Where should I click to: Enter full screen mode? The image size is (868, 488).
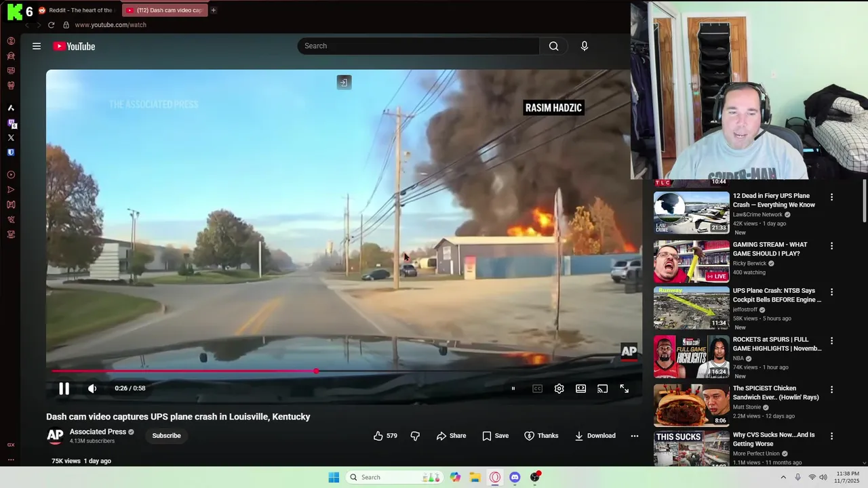[x=624, y=388]
